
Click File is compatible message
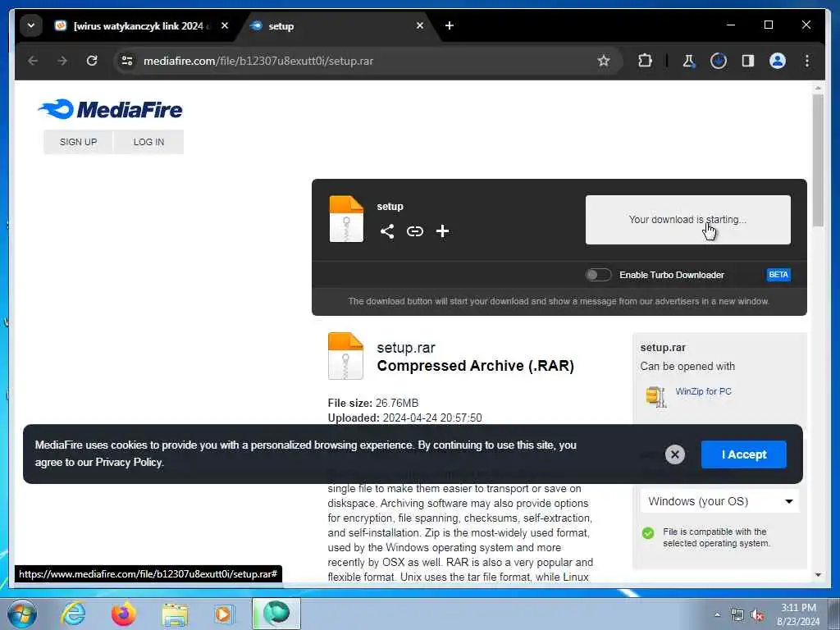[x=716, y=537]
